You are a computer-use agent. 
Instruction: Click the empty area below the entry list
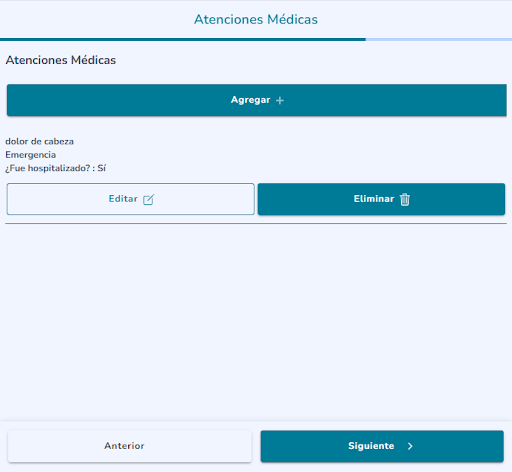click(256, 320)
